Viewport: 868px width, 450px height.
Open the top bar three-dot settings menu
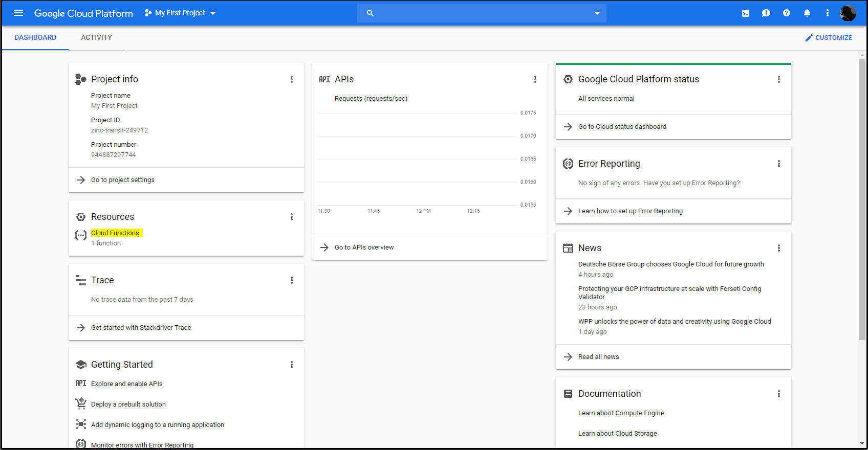[828, 13]
